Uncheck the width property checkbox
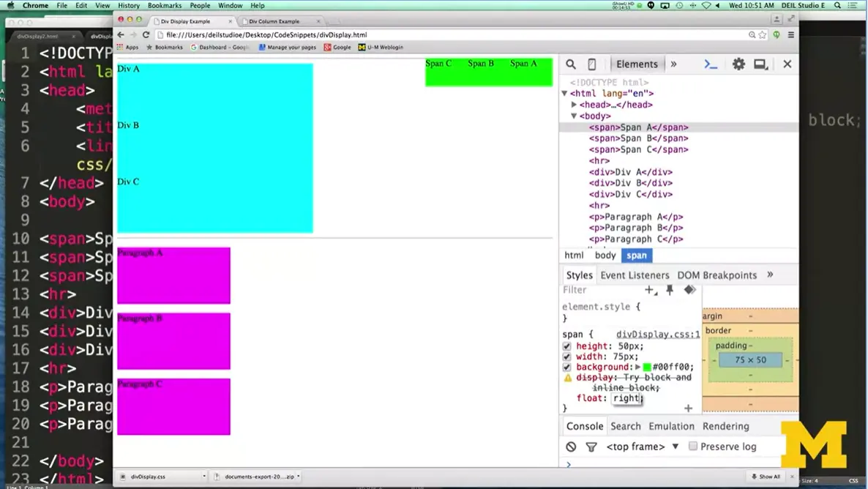This screenshot has height=489, width=868. [x=567, y=357]
